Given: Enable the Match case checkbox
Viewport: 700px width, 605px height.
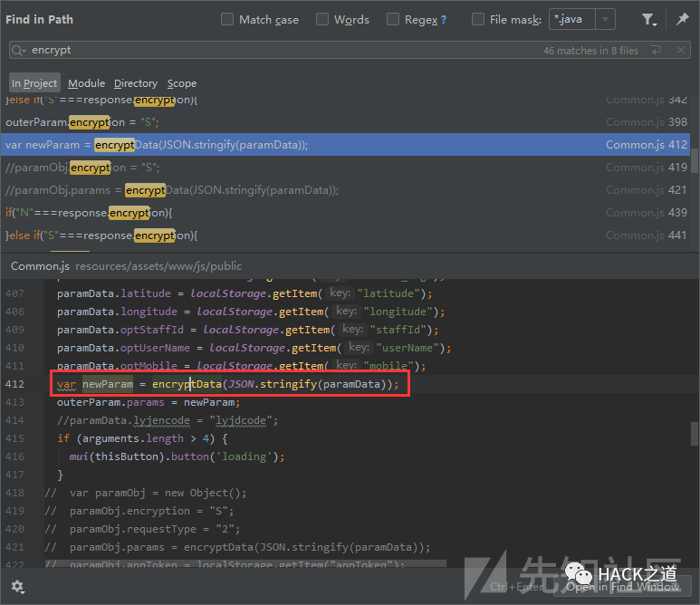Looking at the screenshot, I should (x=227, y=19).
